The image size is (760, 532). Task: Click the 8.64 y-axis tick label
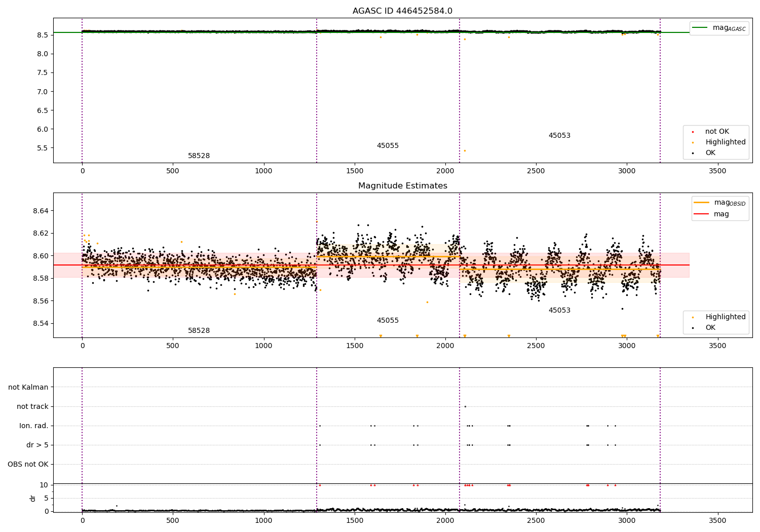[40, 211]
